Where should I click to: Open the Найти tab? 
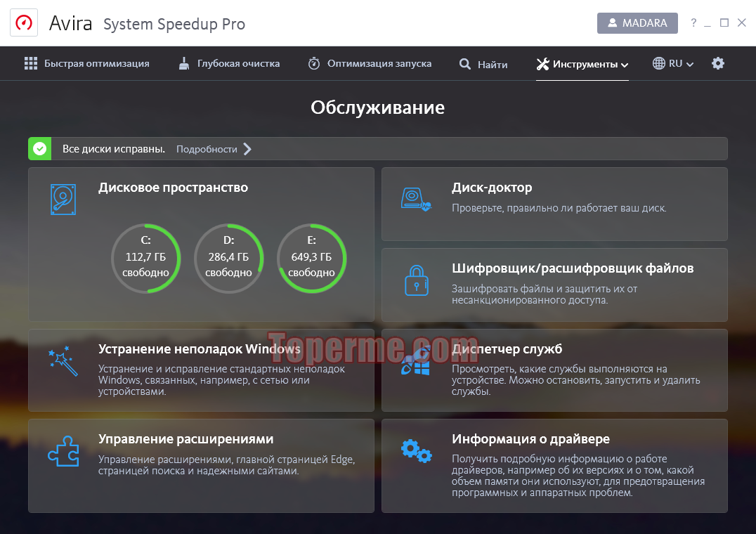(483, 64)
